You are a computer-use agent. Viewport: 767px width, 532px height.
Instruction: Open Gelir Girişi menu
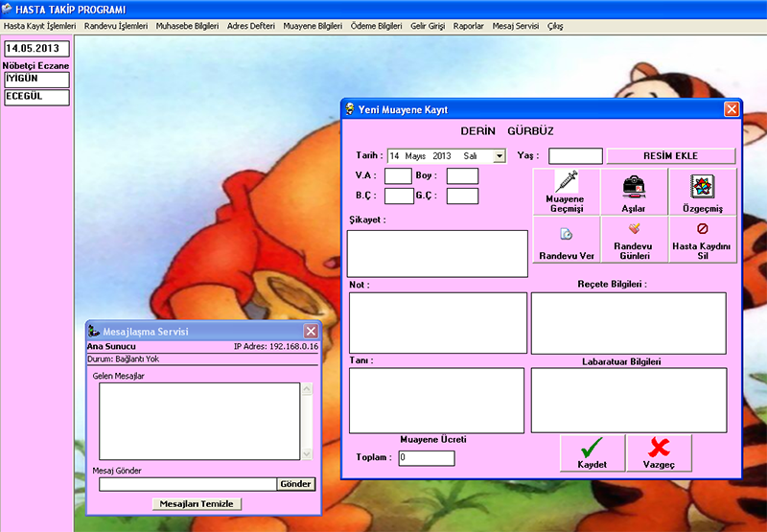click(428, 26)
